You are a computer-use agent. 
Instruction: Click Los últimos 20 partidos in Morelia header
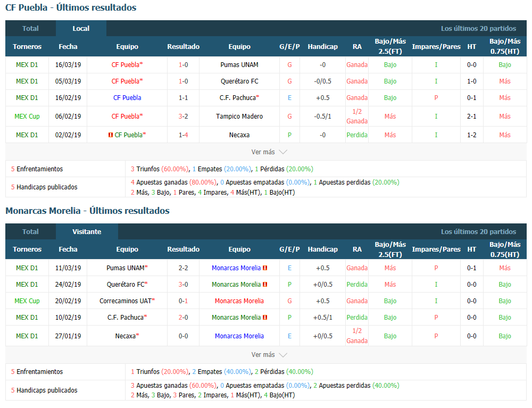pyautogui.click(x=478, y=231)
